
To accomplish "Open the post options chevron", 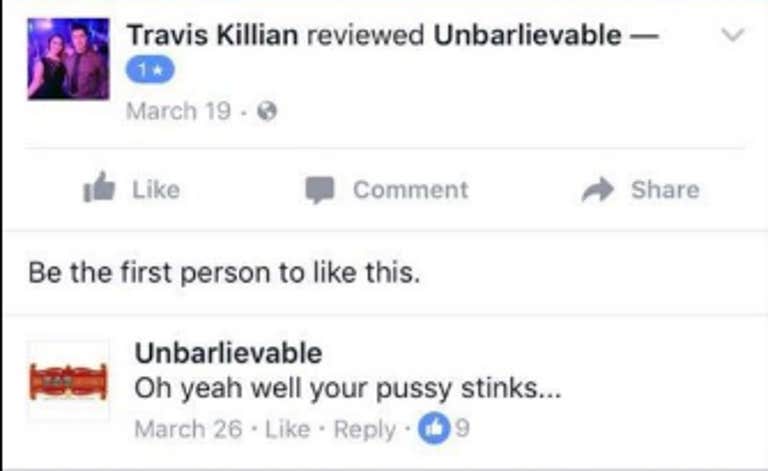I will tap(733, 35).
